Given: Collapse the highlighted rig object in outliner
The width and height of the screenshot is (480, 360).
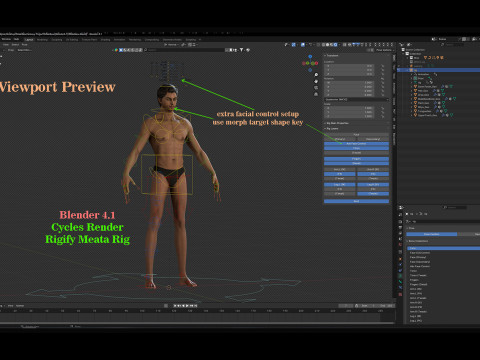Looking at the screenshot, I should [x=408, y=70].
